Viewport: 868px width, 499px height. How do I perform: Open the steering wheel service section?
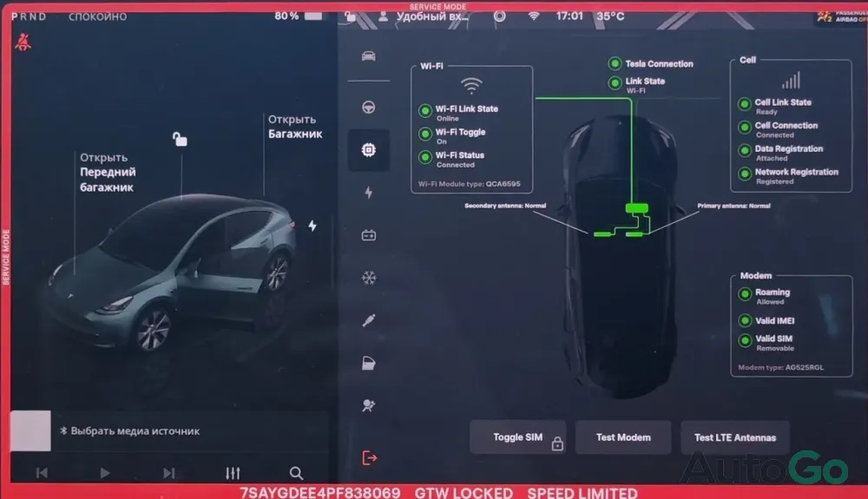pos(369,107)
